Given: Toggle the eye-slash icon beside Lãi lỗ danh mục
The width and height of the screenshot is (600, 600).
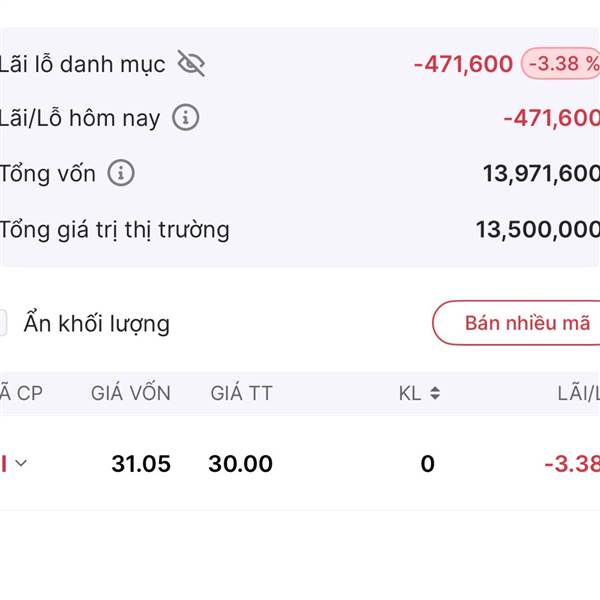Looking at the screenshot, I should point(191,64).
